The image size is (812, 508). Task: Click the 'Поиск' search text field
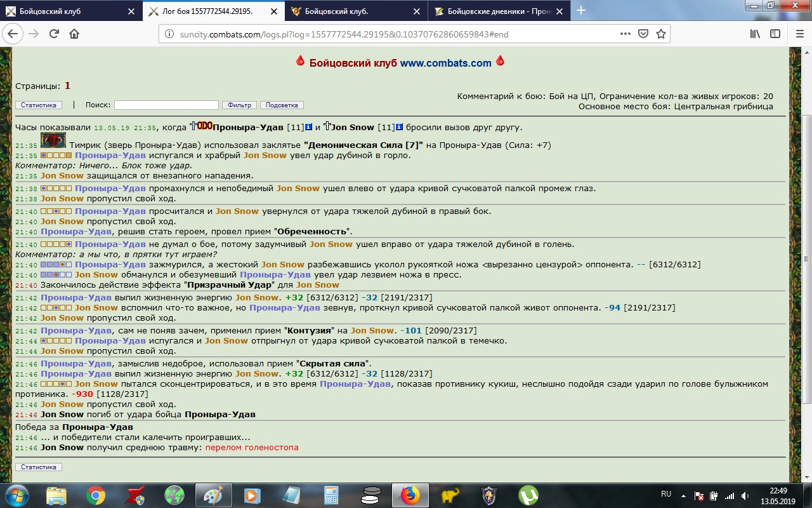(166, 105)
